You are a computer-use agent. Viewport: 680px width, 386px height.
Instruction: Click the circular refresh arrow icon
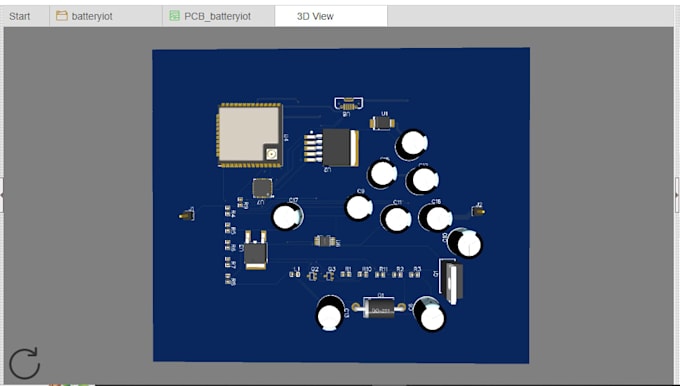24,363
